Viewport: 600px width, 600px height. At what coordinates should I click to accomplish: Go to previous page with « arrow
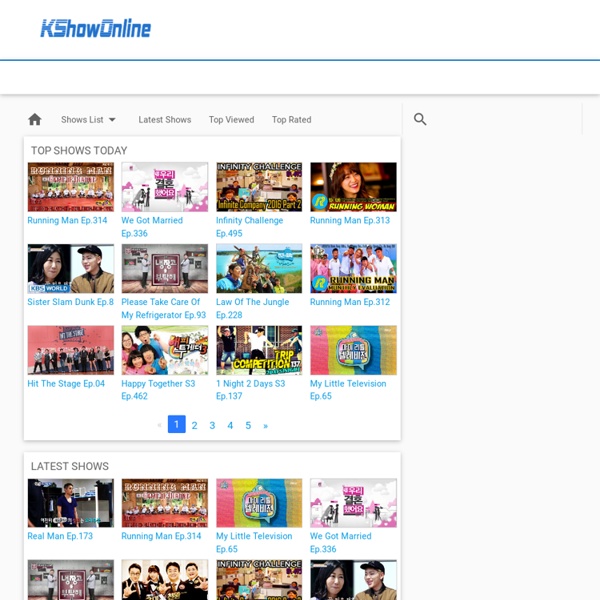[159, 425]
